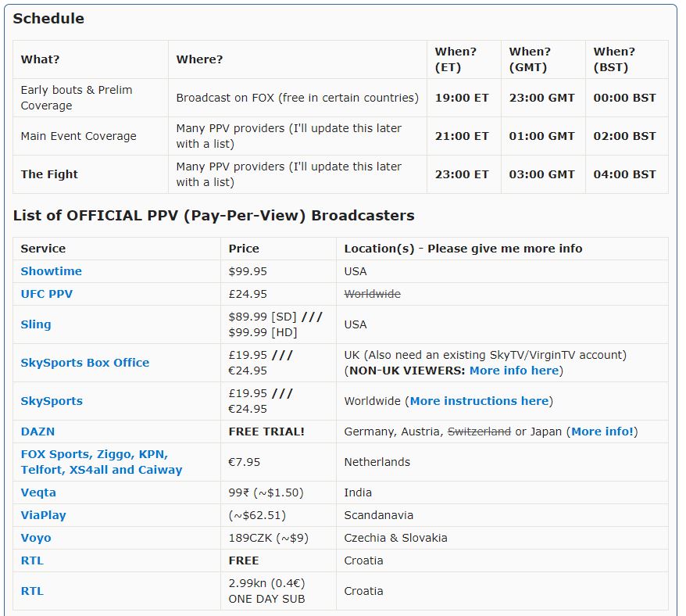Select the 'The Fight' row label

(x=49, y=174)
